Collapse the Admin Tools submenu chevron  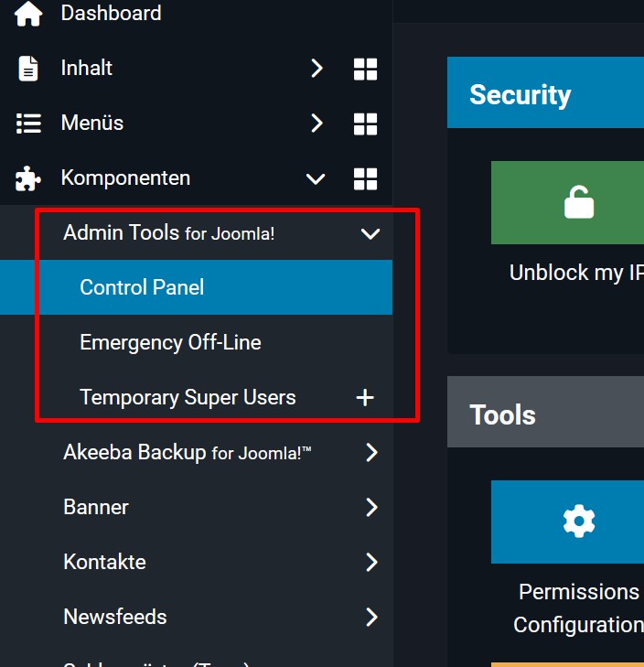[x=370, y=233]
